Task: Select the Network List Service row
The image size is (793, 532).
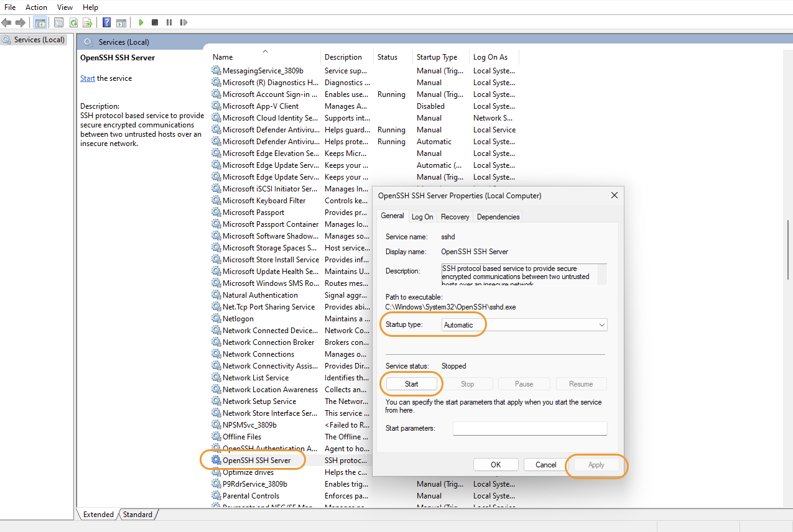Action: [291, 378]
